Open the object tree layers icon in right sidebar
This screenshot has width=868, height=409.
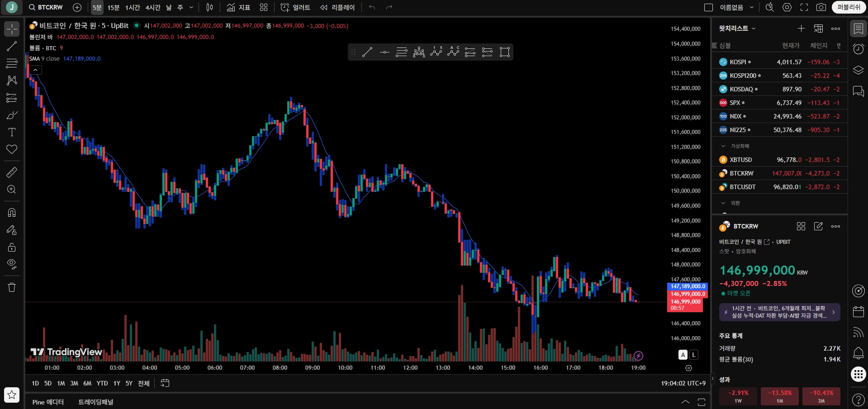[x=858, y=70]
